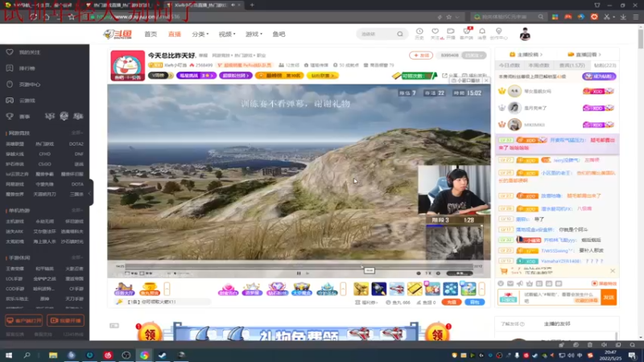
Task: Close the small-window playback tip
Action: (486, 80)
